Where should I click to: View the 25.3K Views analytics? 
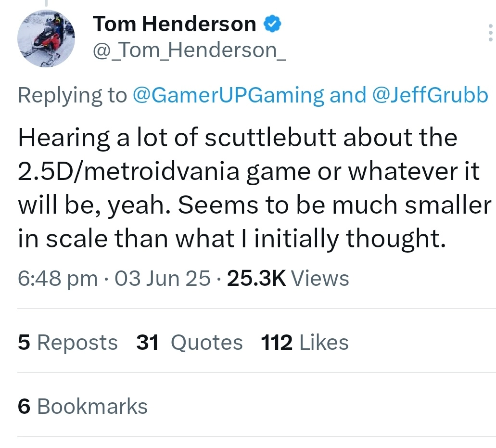(287, 278)
